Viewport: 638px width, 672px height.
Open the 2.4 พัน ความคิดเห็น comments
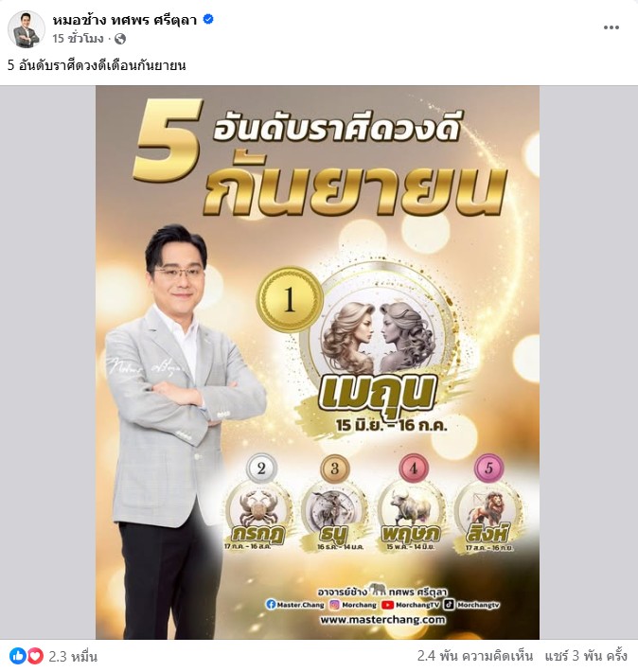point(475,656)
